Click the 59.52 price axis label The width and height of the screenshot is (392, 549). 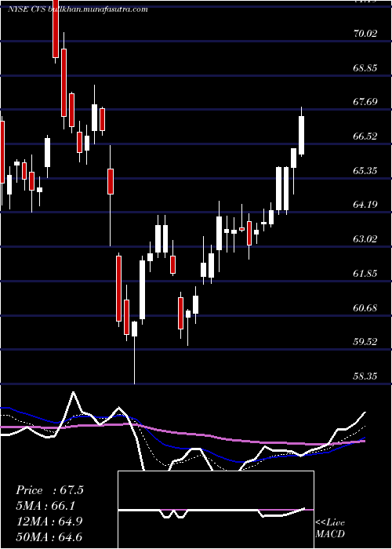tap(365, 342)
